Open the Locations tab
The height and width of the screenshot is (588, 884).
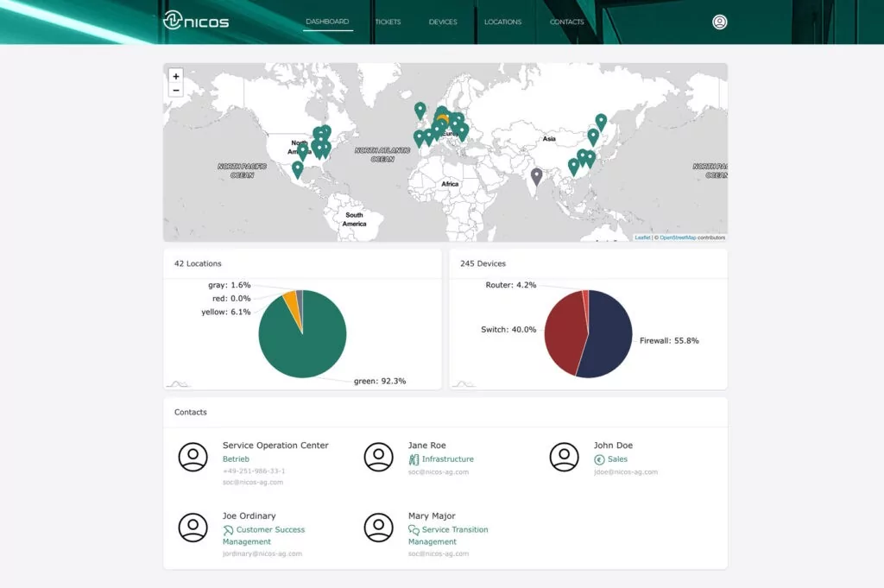[x=503, y=22]
